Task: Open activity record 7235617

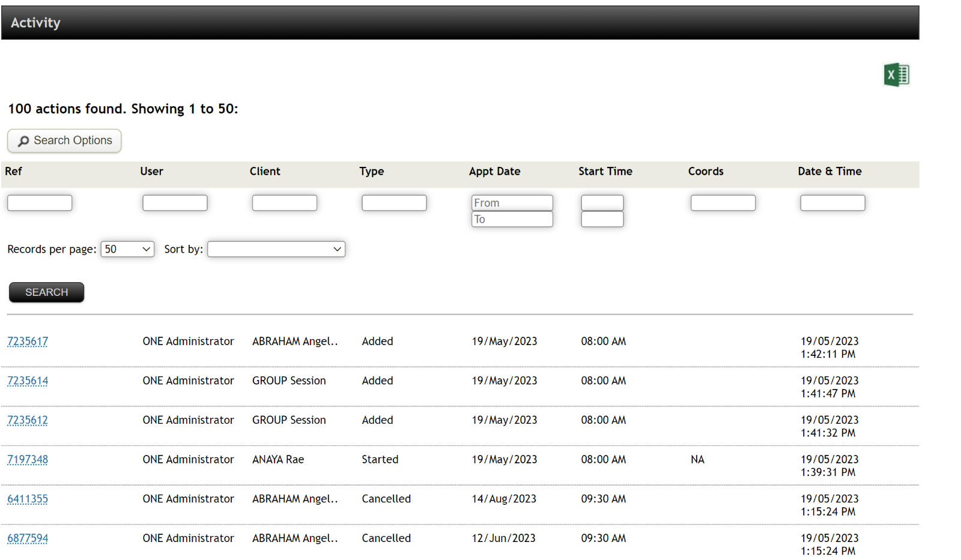Action: point(28,341)
